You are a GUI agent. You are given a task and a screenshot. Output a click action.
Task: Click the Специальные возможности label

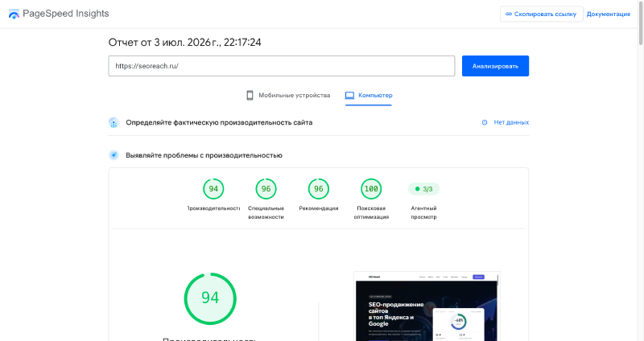click(x=266, y=212)
